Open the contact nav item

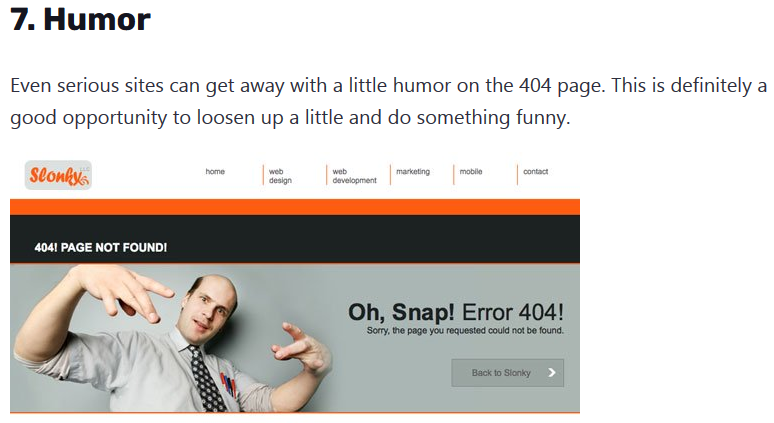[536, 171]
